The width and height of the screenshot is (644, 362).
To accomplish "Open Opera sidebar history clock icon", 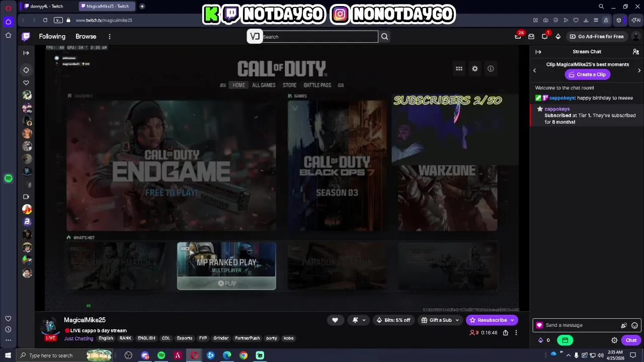I will click(x=8, y=329).
